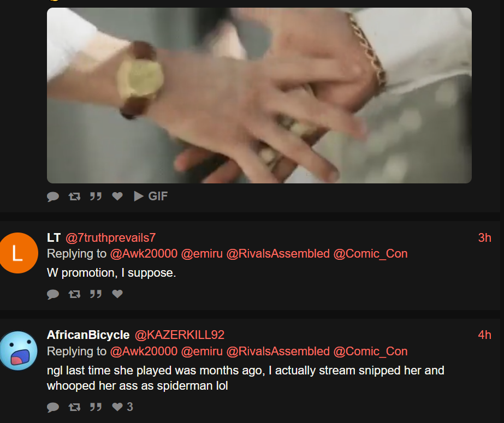
Task: Like AfricanBicycle's comment with 3 likes
Action: 122,407
